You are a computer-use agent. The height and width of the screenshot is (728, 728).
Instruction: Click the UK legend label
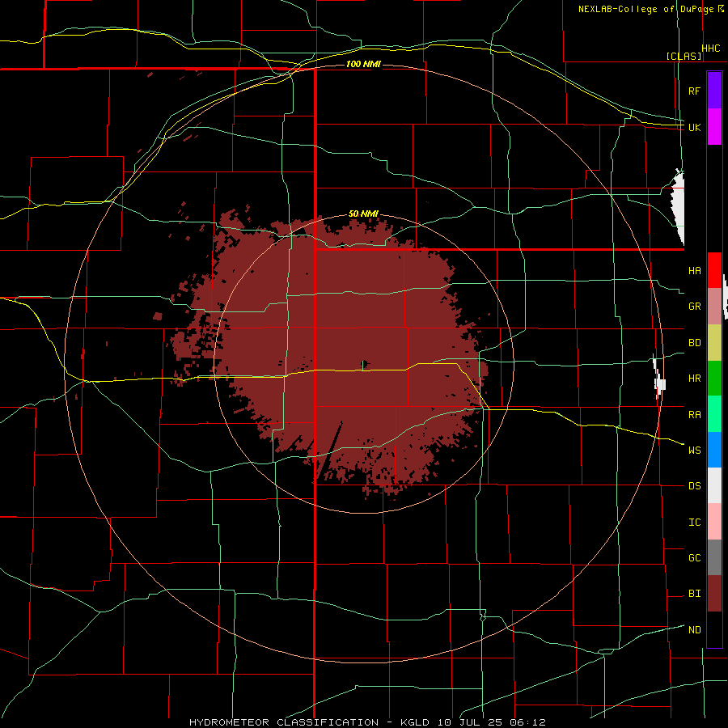(x=694, y=127)
